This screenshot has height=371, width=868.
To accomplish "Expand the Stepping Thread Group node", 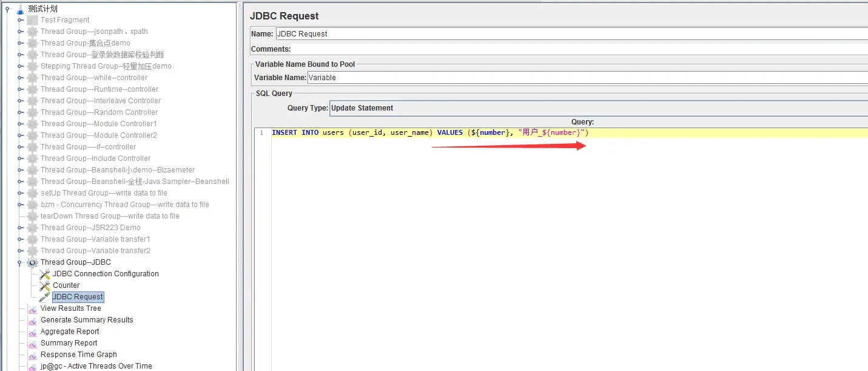I will click(x=20, y=66).
